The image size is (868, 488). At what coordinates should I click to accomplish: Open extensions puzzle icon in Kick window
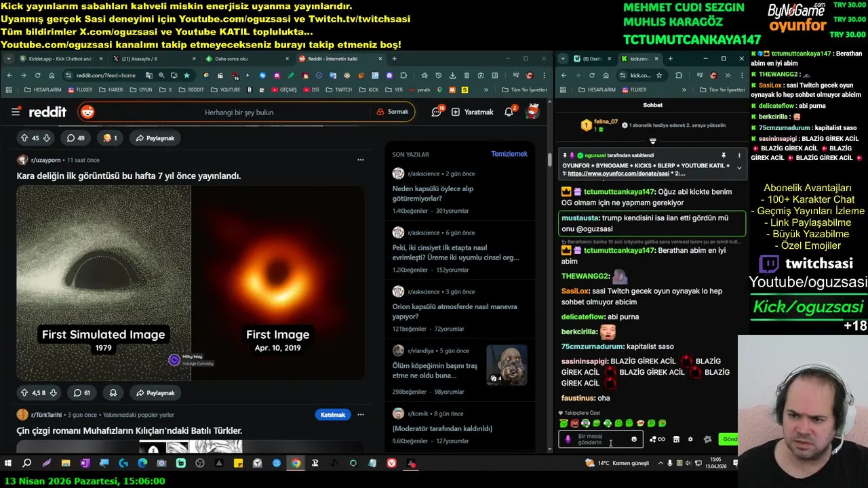coord(679,75)
